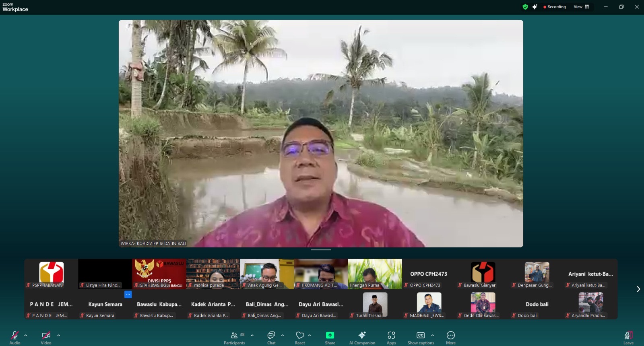Leave the meeting
The width and height of the screenshot is (644, 346).
point(628,337)
